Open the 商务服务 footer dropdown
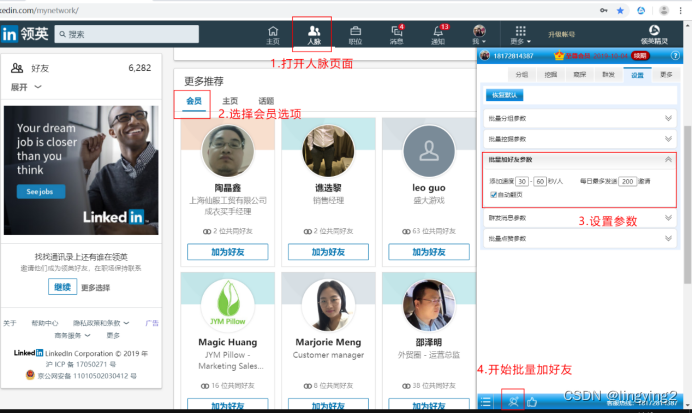This screenshot has width=693, height=413. coord(72,335)
